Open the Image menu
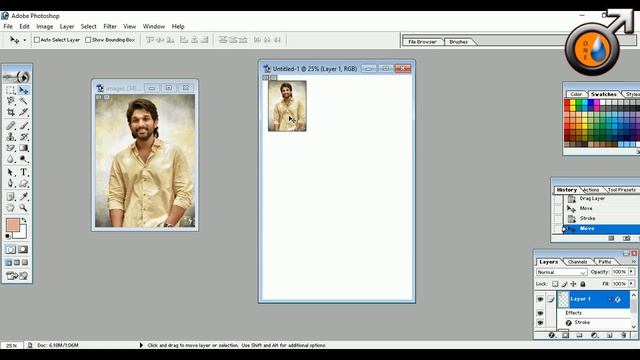The image size is (640, 360). pos(44,27)
